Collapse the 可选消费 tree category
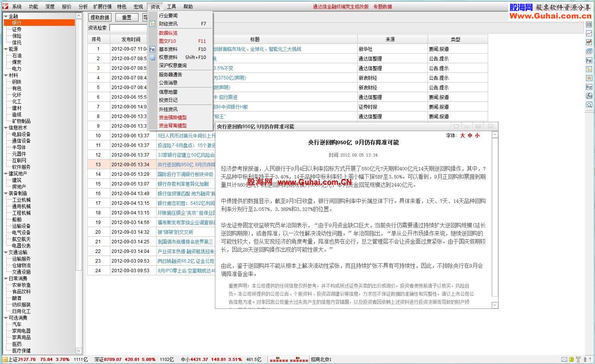 [x=6, y=318]
